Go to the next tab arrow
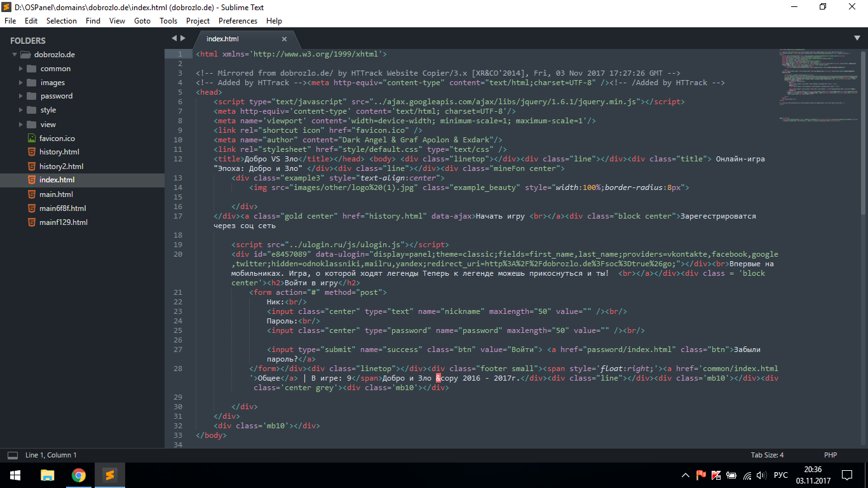 [x=184, y=39]
